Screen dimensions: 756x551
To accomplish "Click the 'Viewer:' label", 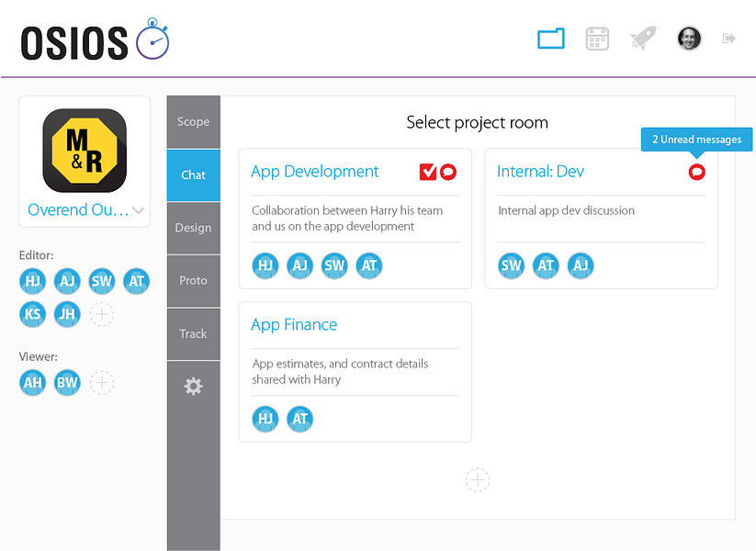I will coord(38,356).
